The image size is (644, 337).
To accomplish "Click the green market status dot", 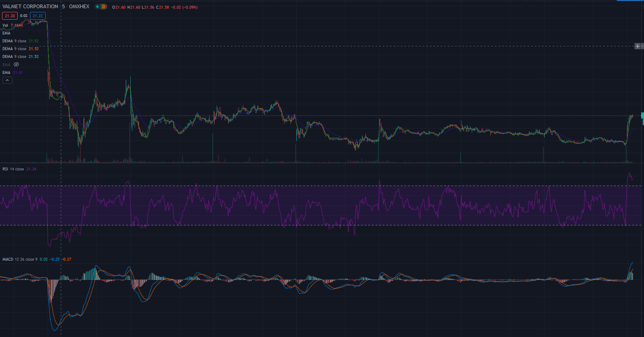I will 97,7.
